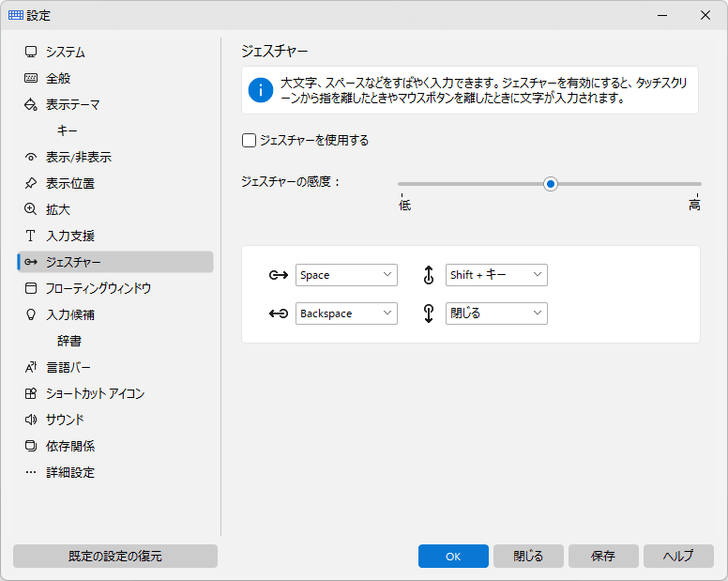Switch to the 詳細設定 page

pyautogui.click(x=115, y=472)
